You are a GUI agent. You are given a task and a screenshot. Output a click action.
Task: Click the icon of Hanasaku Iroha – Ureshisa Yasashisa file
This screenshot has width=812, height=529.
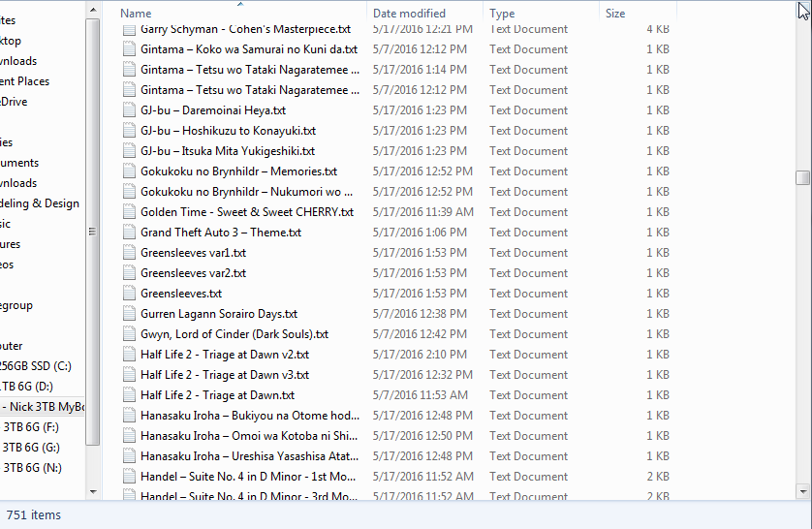tap(129, 456)
